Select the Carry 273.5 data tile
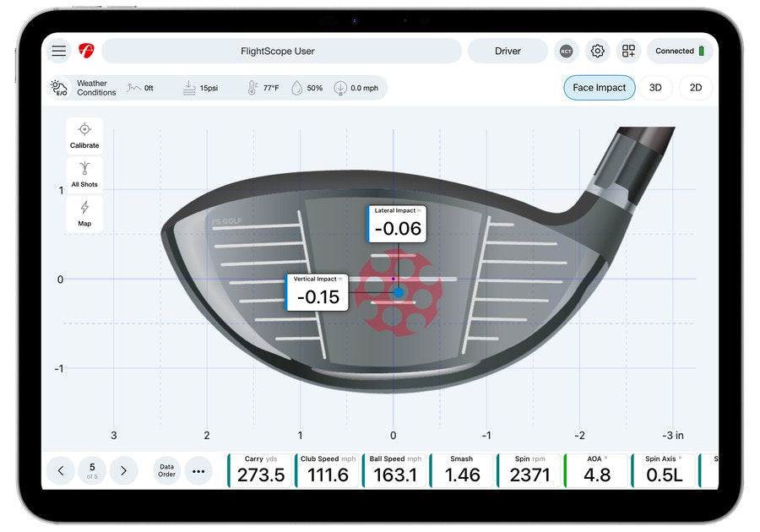760x532 pixels. [x=260, y=470]
